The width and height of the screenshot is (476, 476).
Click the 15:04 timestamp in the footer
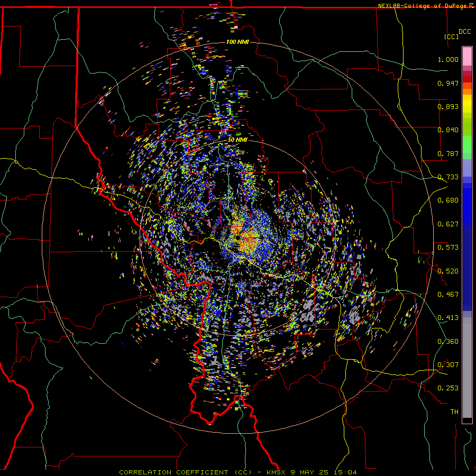(x=346, y=472)
